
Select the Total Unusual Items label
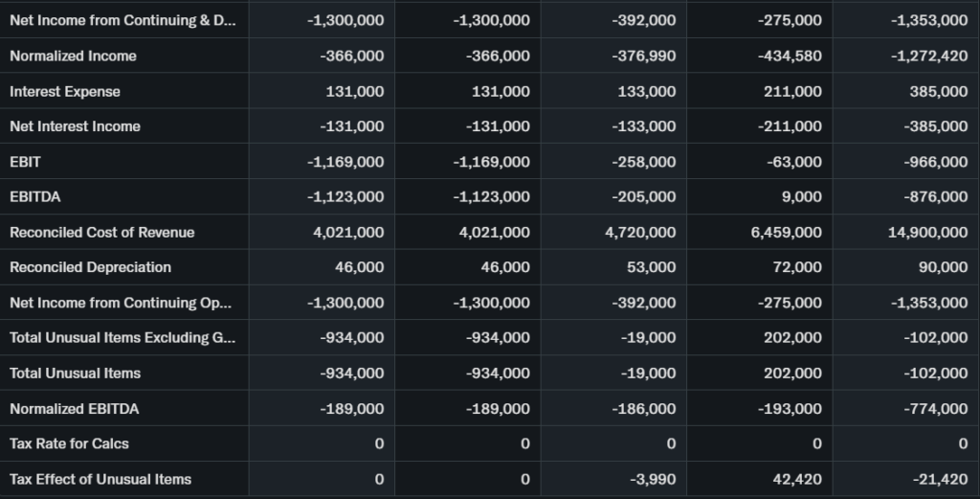(75, 373)
